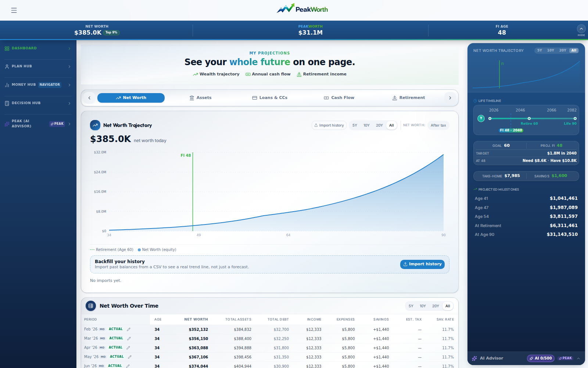Switch to the Net Worth tab
Viewport: 588px width, 368px height.
131,98
